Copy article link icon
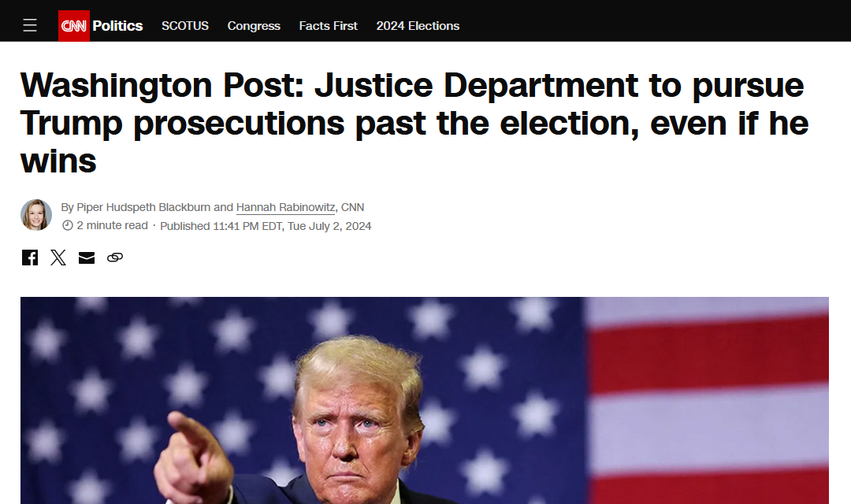 [x=115, y=258]
